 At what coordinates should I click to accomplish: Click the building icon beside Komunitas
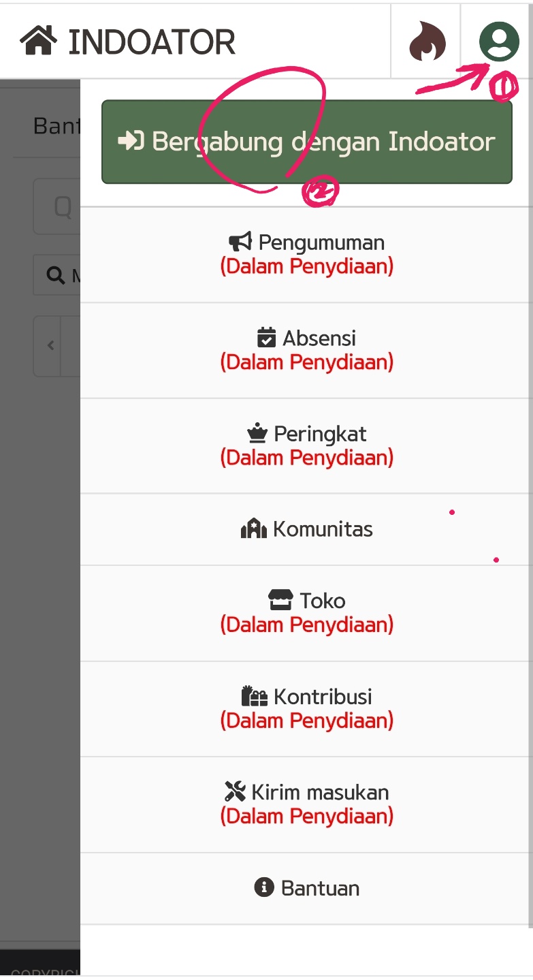[253, 528]
